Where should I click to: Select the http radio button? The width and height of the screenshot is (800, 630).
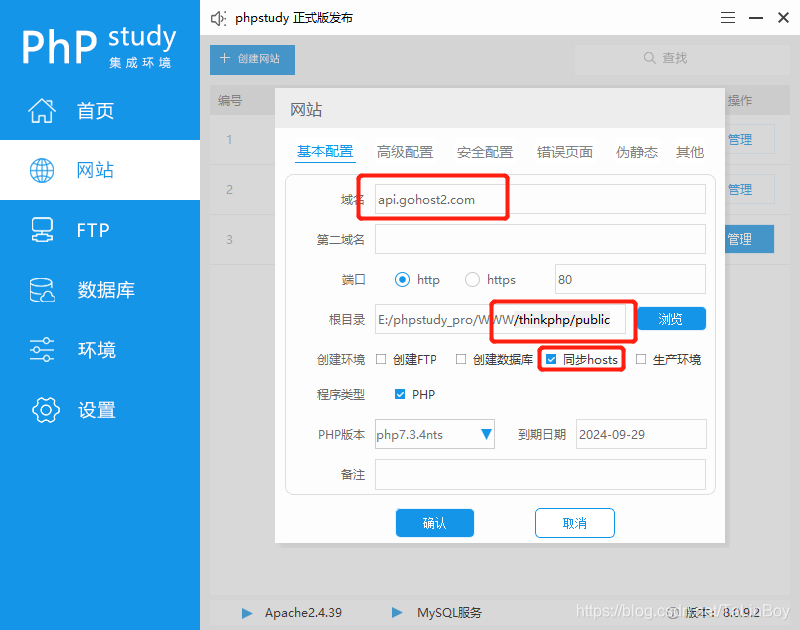tap(403, 280)
